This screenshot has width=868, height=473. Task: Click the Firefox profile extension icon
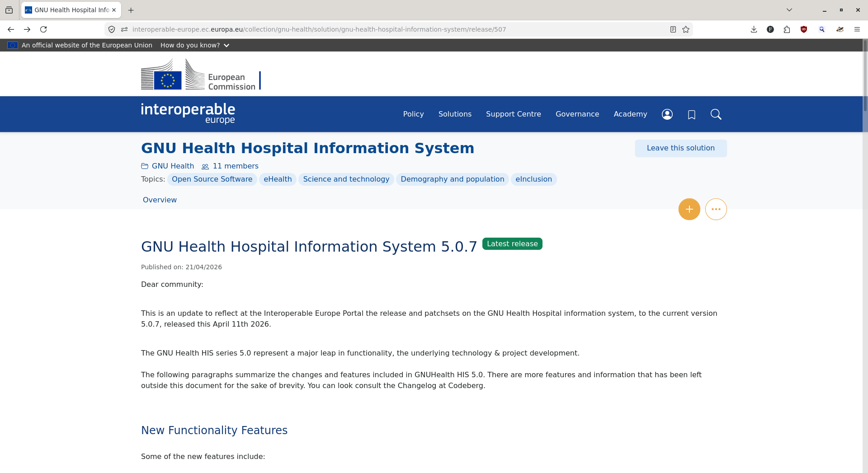(770, 29)
